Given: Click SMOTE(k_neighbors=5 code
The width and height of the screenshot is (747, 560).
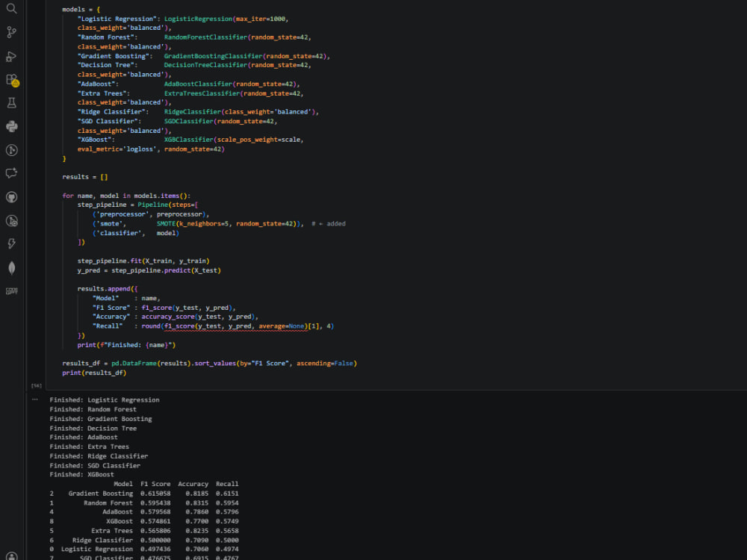Looking at the screenshot, I should tap(193, 224).
